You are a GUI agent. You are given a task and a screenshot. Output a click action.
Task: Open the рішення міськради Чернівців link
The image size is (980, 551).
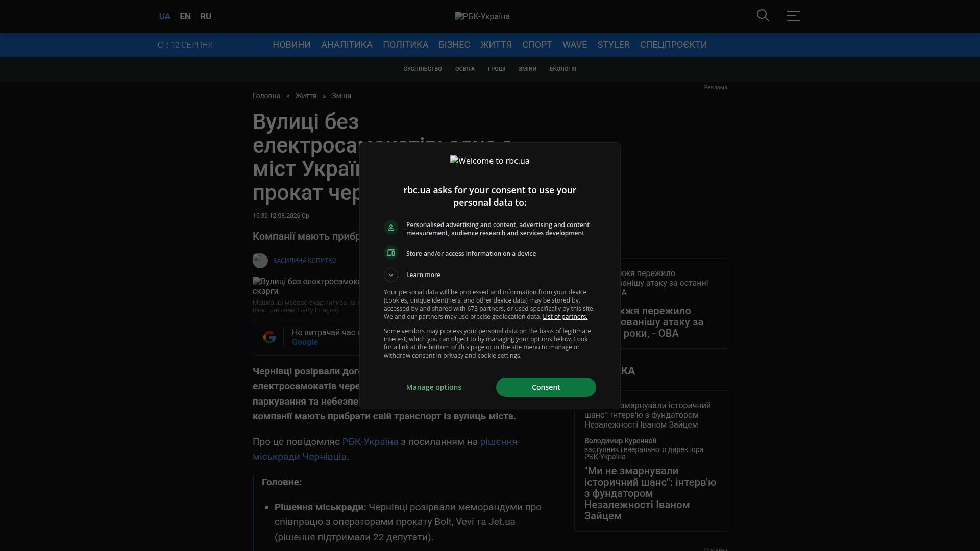[385, 449]
